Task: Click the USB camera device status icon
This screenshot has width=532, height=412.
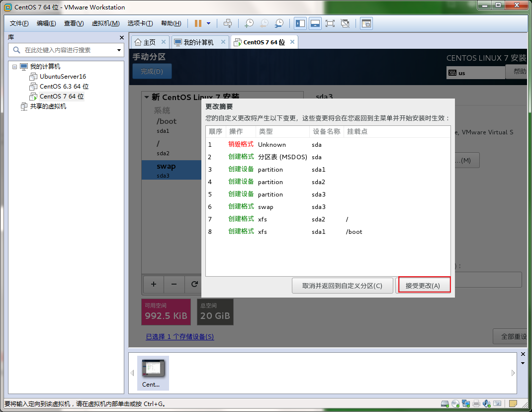Action: (497, 404)
